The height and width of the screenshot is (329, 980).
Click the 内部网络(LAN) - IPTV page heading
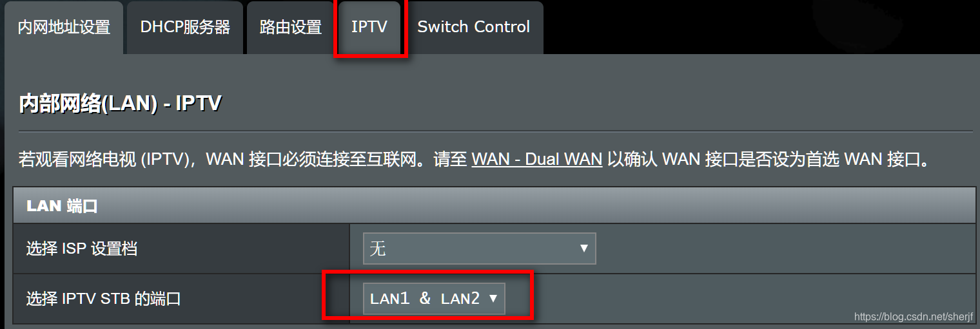pos(120,104)
